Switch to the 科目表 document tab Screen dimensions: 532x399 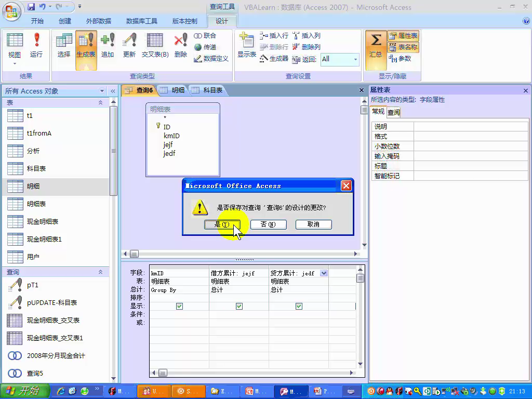click(x=208, y=90)
